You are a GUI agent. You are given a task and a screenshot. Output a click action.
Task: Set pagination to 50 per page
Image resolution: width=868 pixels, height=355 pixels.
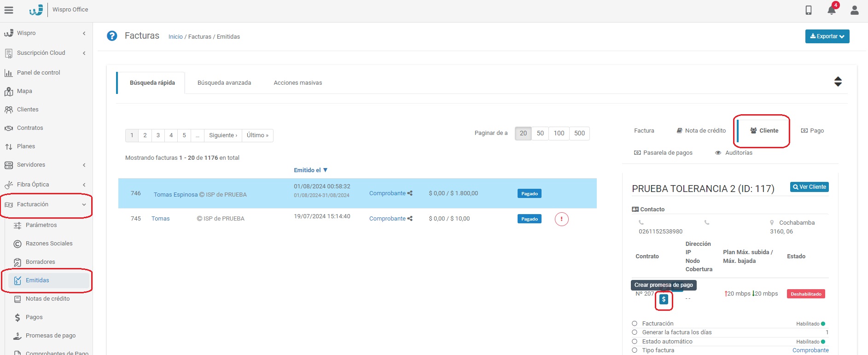540,134
